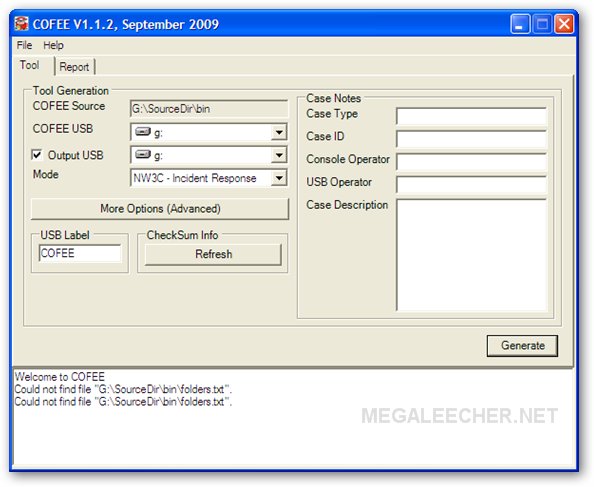Viewport: 594px width, 487px height.
Task: Click the drive icon in Output USB combo
Action: click(143, 155)
